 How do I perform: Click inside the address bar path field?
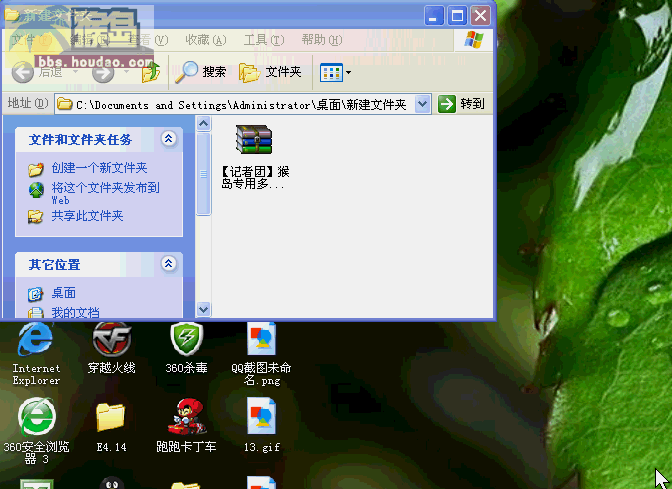[243, 104]
